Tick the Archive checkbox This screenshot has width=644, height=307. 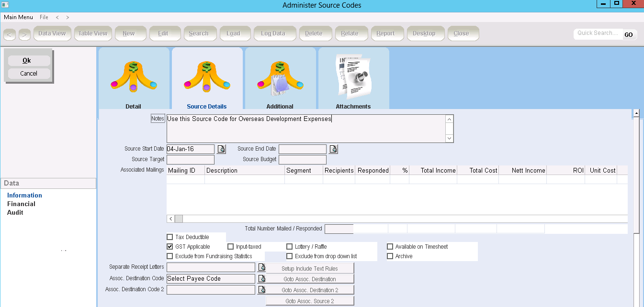390,256
